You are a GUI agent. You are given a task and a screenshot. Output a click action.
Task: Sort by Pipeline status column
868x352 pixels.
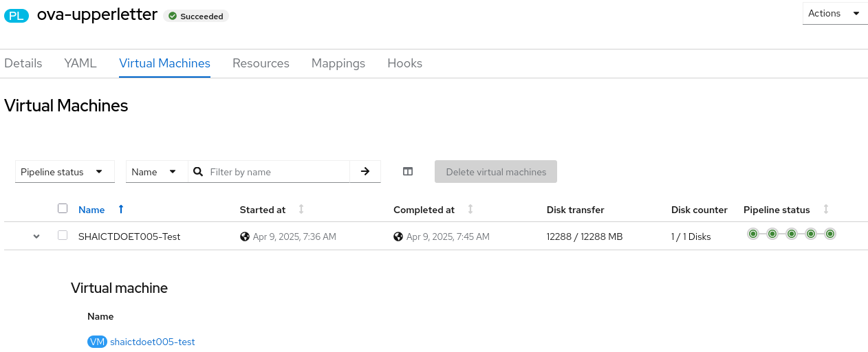[x=826, y=210]
